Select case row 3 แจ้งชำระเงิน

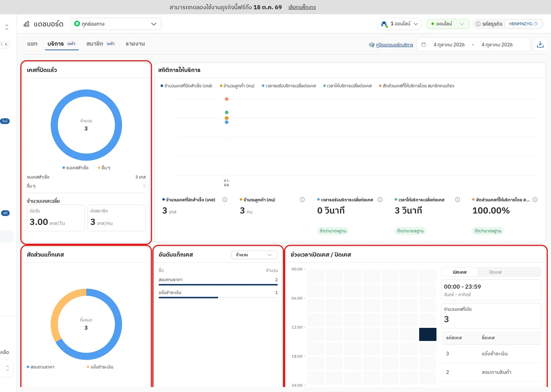coord(491,354)
